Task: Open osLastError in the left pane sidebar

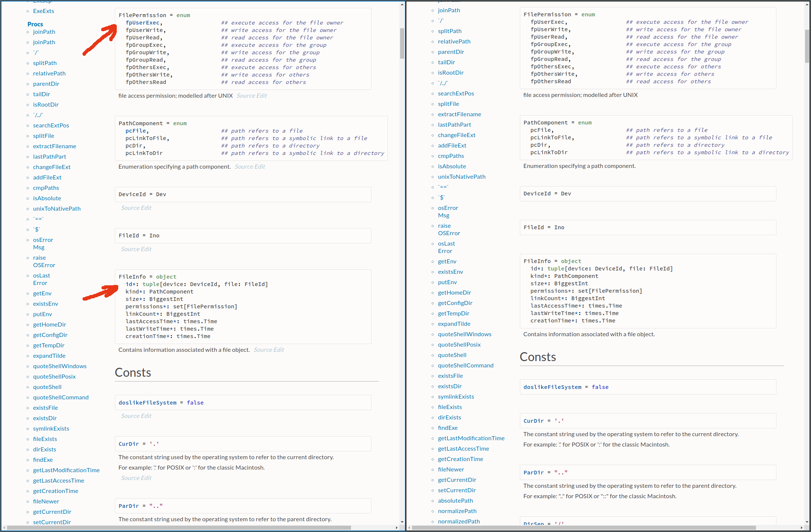Action: click(41, 279)
